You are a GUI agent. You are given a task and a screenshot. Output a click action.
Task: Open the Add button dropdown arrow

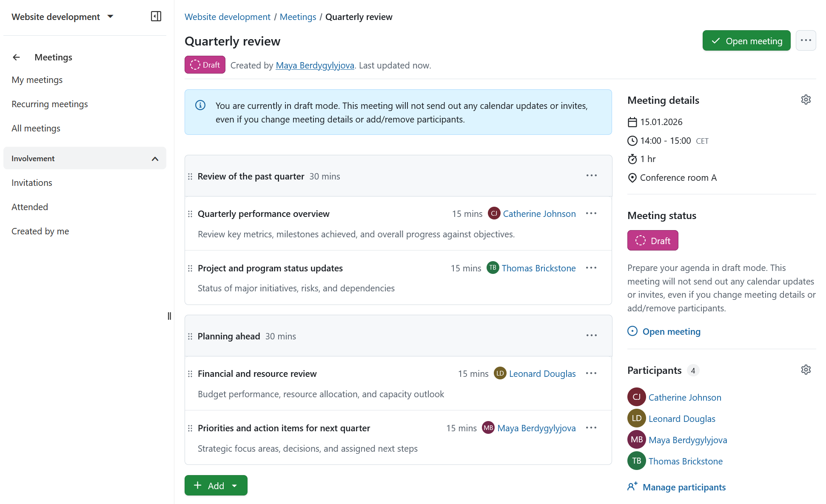[234, 485]
